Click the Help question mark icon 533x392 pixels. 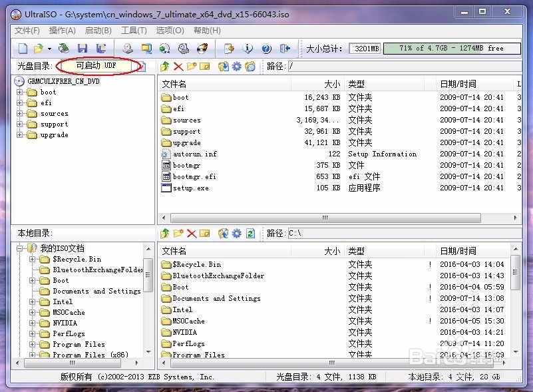click(x=266, y=49)
